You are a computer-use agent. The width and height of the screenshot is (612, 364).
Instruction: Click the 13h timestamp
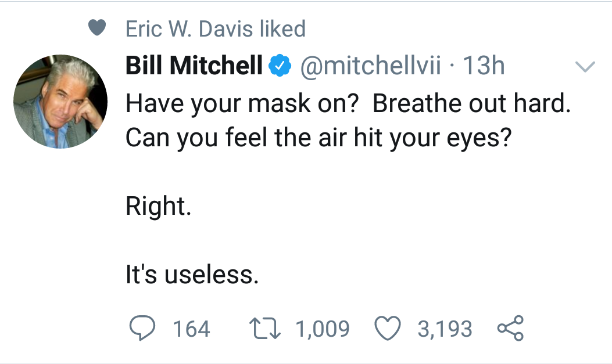click(x=482, y=67)
